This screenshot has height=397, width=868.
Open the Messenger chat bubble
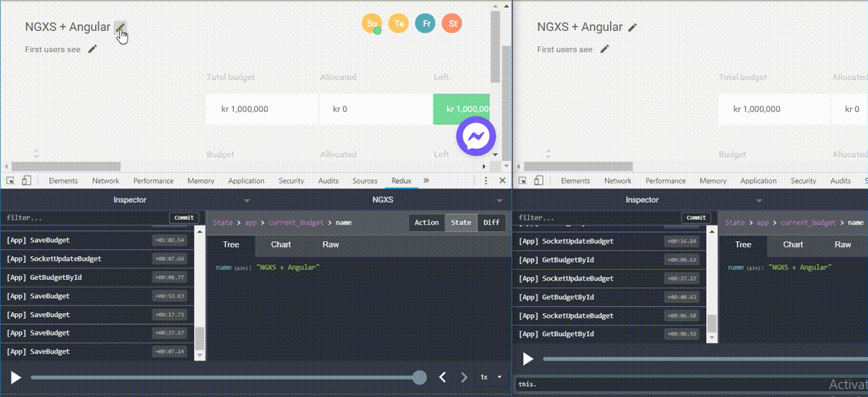[476, 137]
